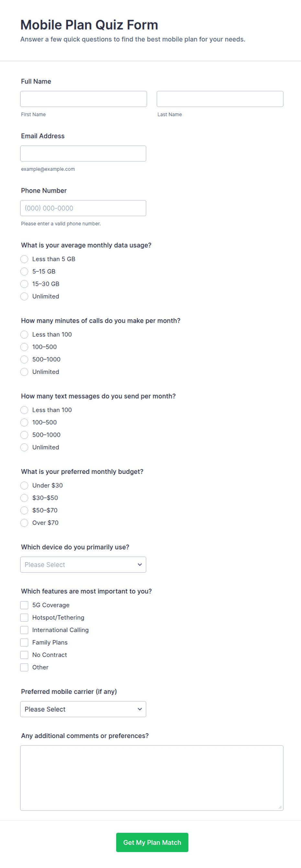
Task: Click the First Name input field
Action: pyautogui.click(x=84, y=99)
